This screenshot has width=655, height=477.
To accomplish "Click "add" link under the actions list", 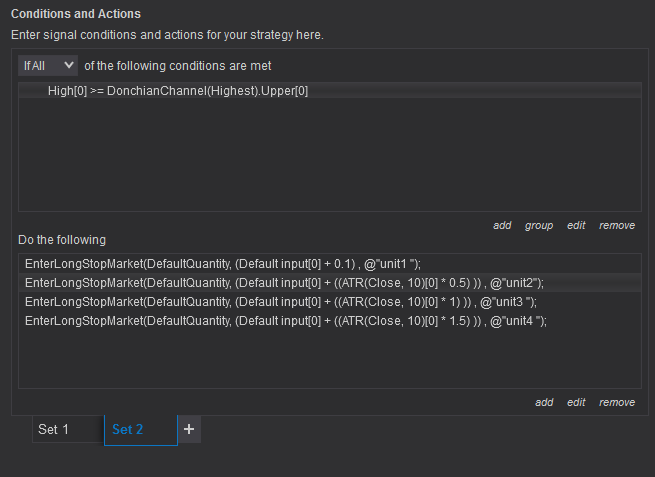I will 544,402.
